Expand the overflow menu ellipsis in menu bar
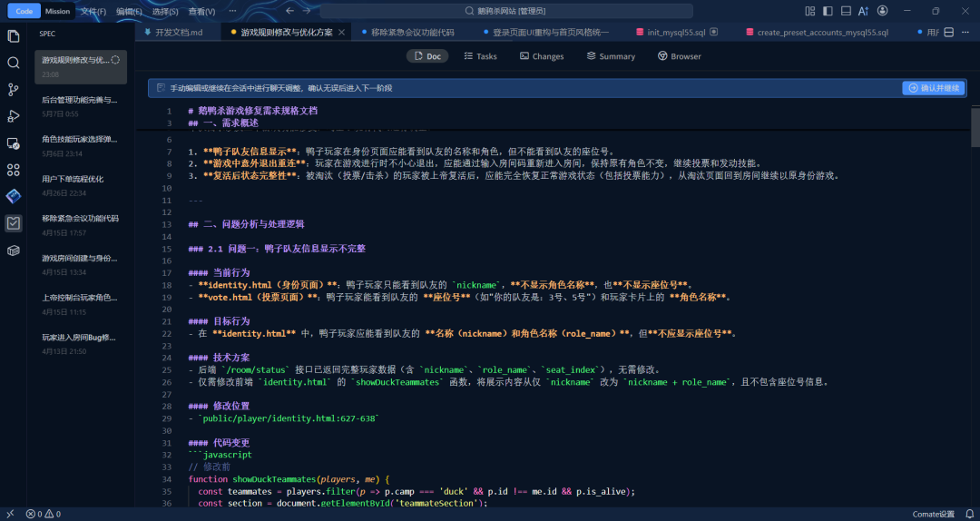 [x=232, y=11]
